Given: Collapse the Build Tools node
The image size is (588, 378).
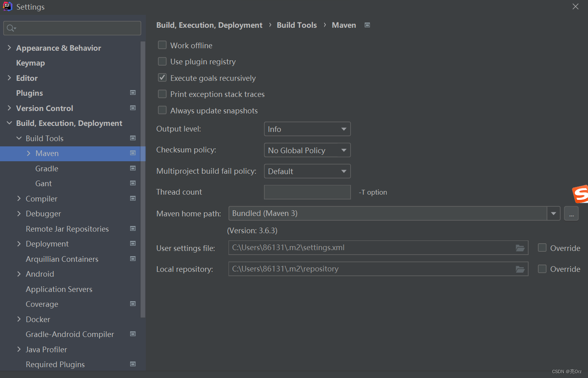Looking at the screenshot, I should [x=19, y=138].
